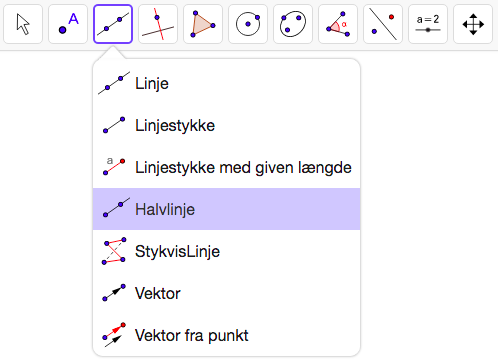Select Vektor fra punkt entry
This screenshot has height=364, width=498.
point(227,335)
